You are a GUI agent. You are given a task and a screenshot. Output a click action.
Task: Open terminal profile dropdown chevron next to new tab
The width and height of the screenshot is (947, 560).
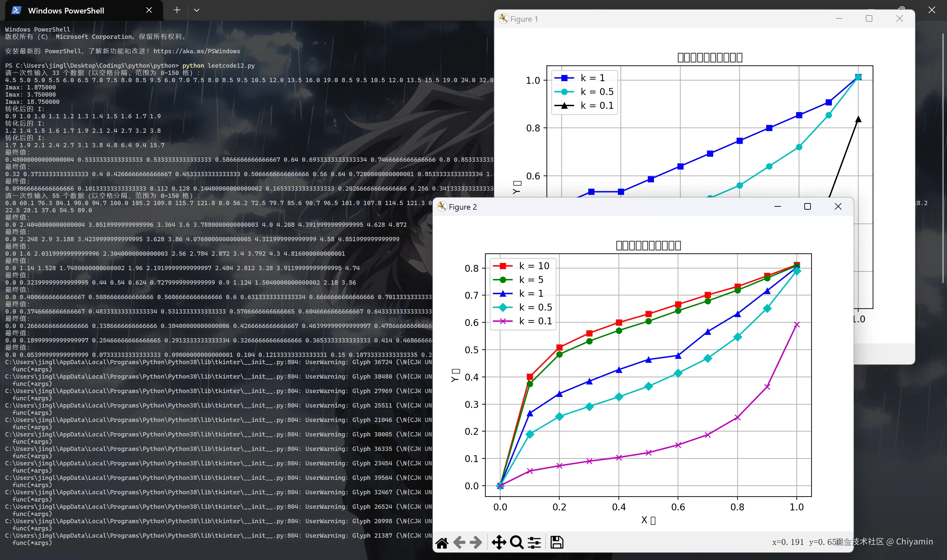[196, 10]
